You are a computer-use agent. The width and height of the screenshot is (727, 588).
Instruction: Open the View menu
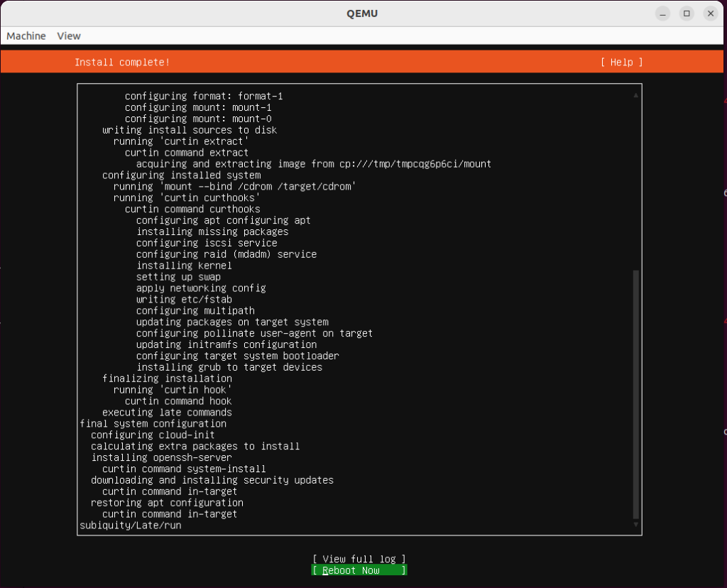pos(69,36)
